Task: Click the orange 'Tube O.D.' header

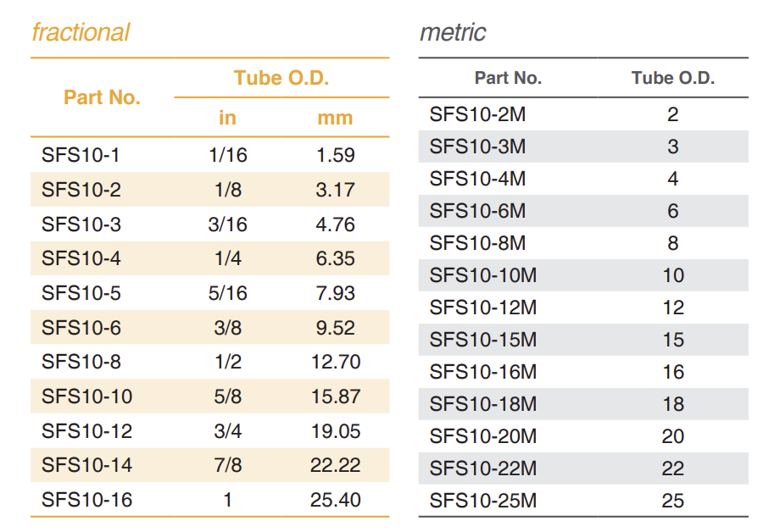Action: [281, 79]
